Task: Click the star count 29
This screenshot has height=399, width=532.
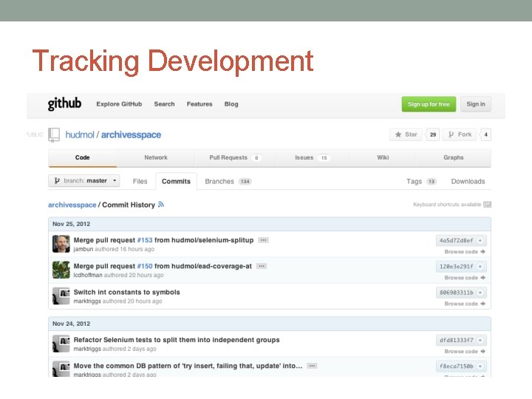Action: [x=433, y=134]
